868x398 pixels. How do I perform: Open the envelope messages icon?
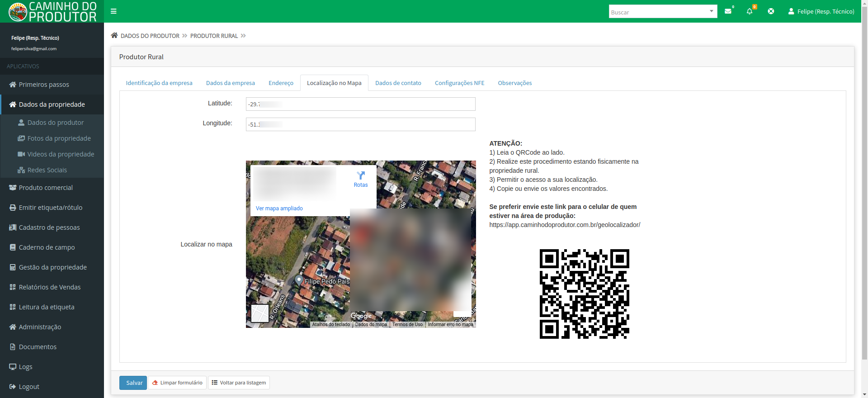click(x=728, y=11)
